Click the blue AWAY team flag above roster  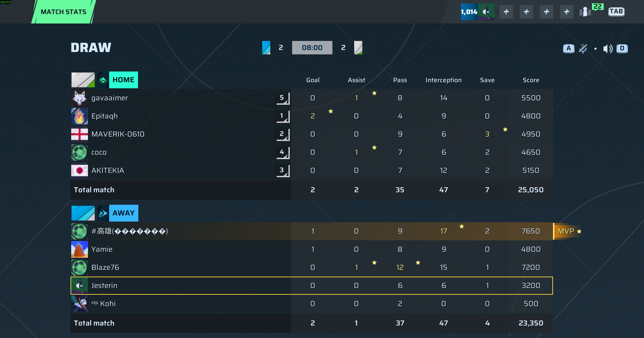pyautogui.click(x=83, y=213)
